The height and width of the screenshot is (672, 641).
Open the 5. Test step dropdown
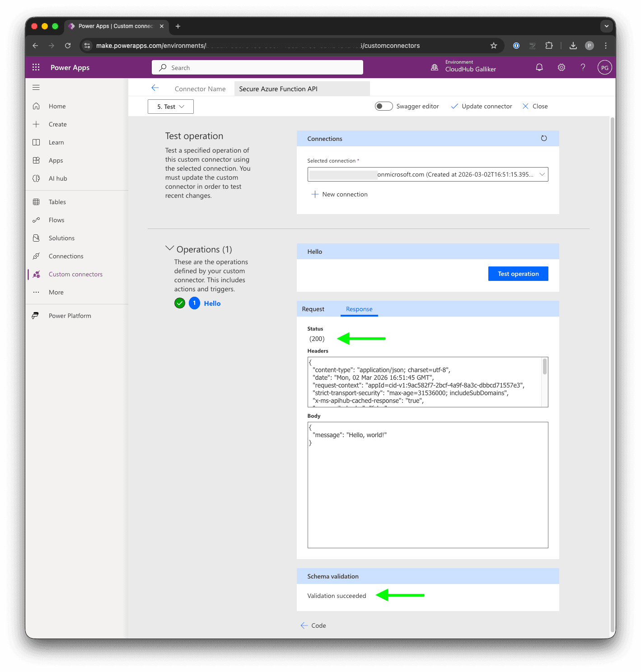[171, 107]
